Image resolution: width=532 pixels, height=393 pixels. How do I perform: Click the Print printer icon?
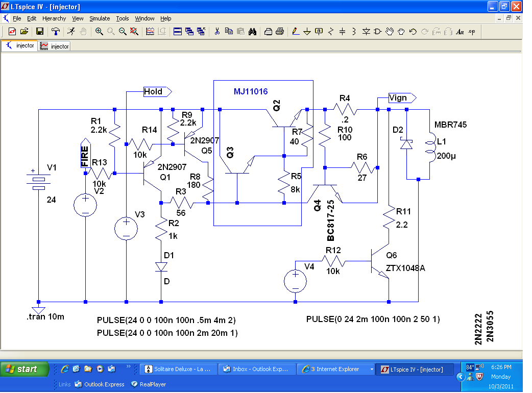coord(280,32)
